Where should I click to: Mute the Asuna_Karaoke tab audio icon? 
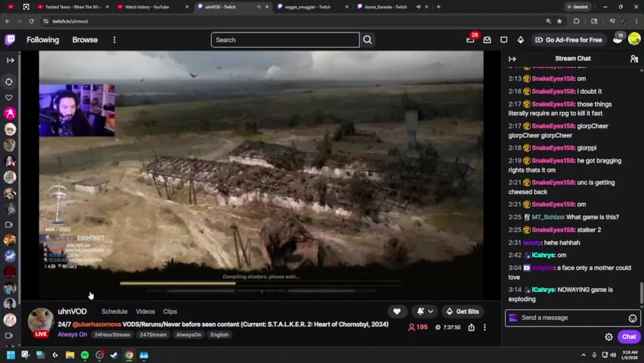tap(418, 7)
